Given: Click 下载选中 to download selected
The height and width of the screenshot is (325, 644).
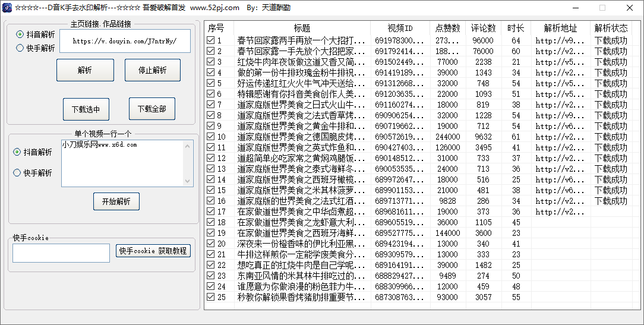Looking at the screenshot, I should click(x=86, y=109).
